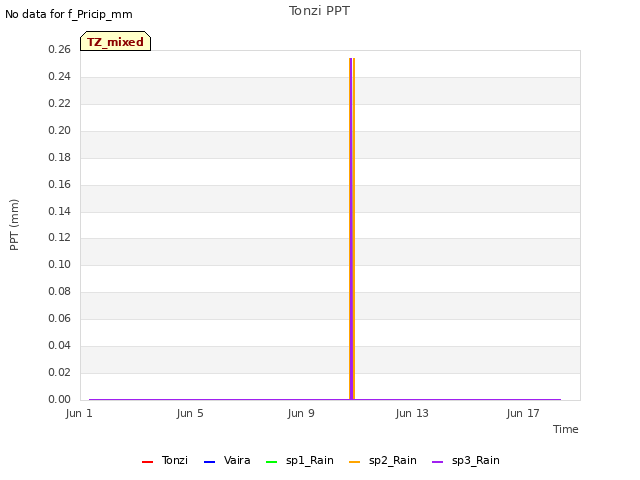This screenshot has height=480, width=640.
Task: Click the Jun 13 x-axis tick label
Action: coord(412,413)
